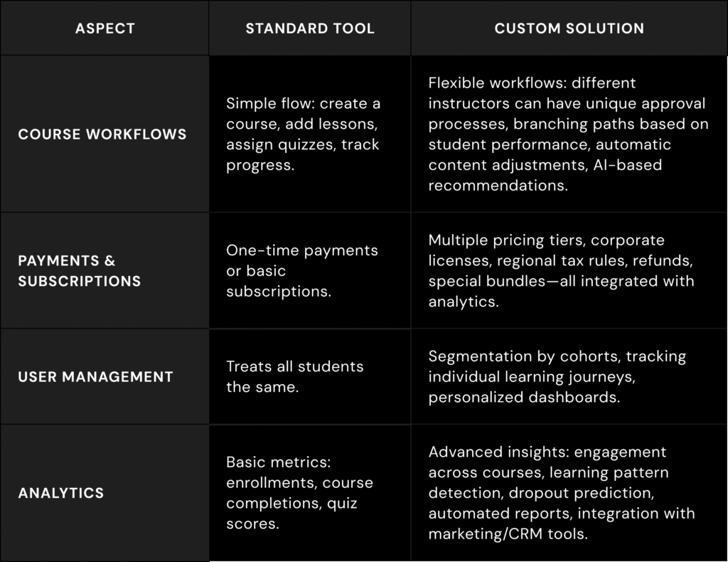Screen dimensions: 728x562
Task: Click the CUSTOM SOLUTION column header
Action: pos(569,28)
